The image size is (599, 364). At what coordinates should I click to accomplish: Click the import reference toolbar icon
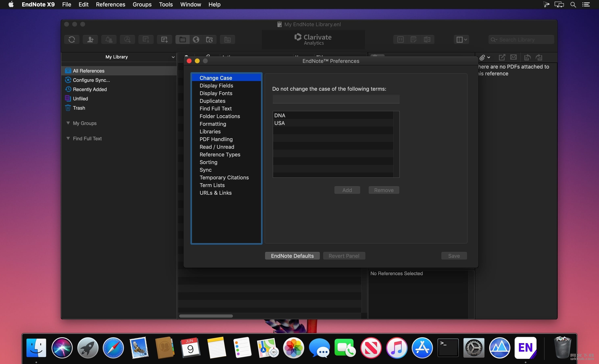click(x=146, y=39)
